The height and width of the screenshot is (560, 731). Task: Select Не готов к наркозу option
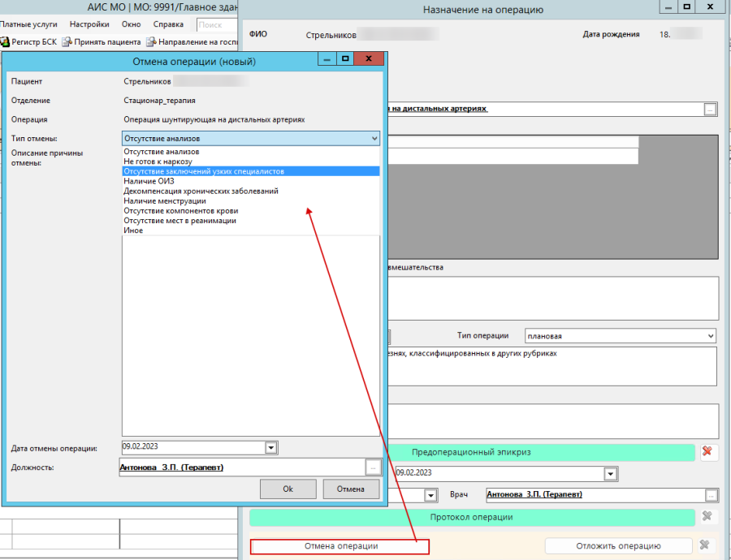tap(251, 162)
